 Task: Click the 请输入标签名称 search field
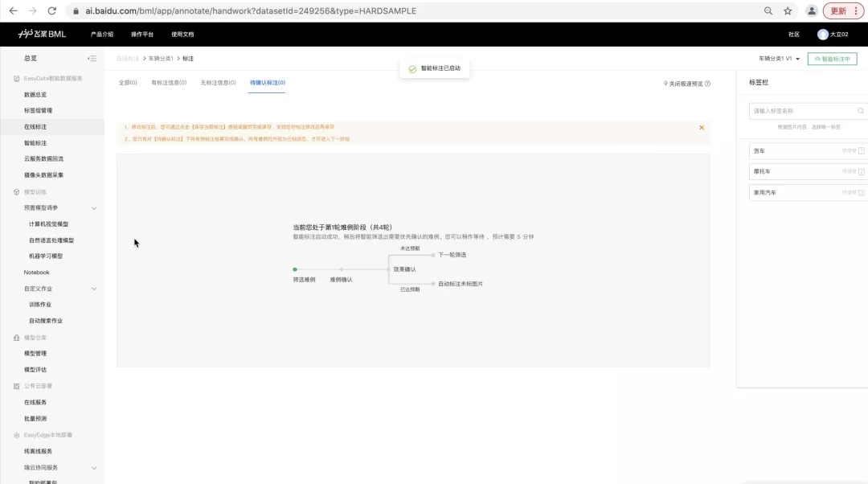click(807, 111)
